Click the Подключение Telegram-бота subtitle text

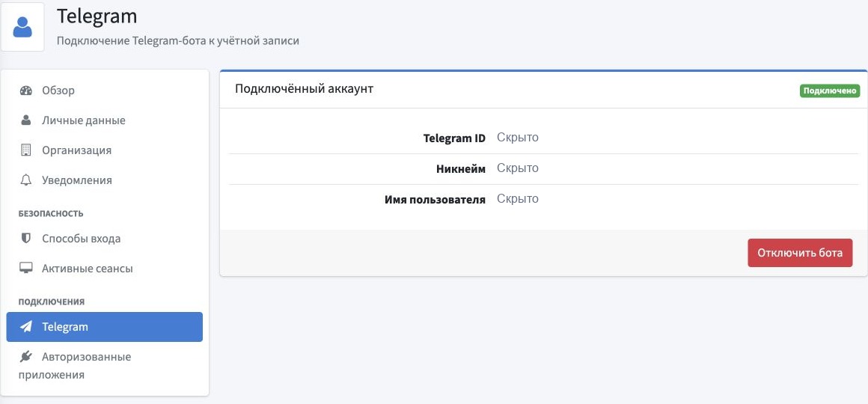(x=177, y=41)
